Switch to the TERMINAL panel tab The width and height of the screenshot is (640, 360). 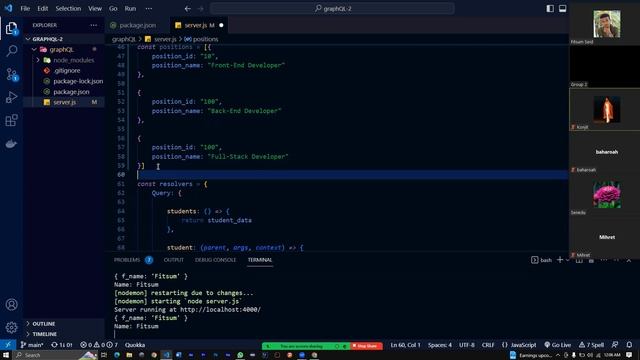click(260, 260)
